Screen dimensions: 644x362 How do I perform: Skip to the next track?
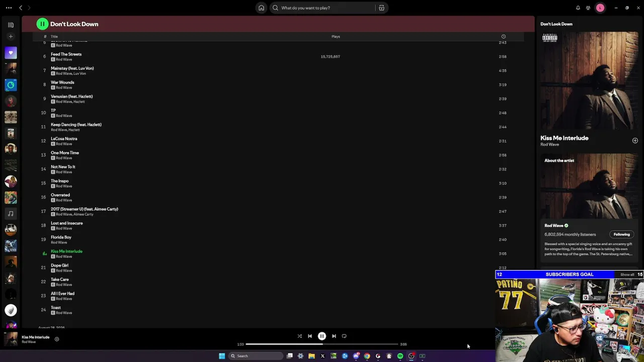point(334,336)
